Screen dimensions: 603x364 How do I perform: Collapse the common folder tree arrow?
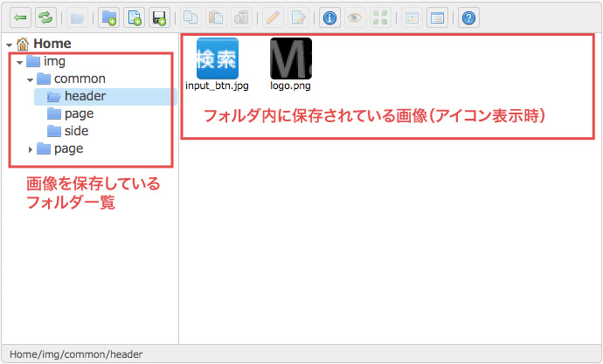(x=30, y=79)
